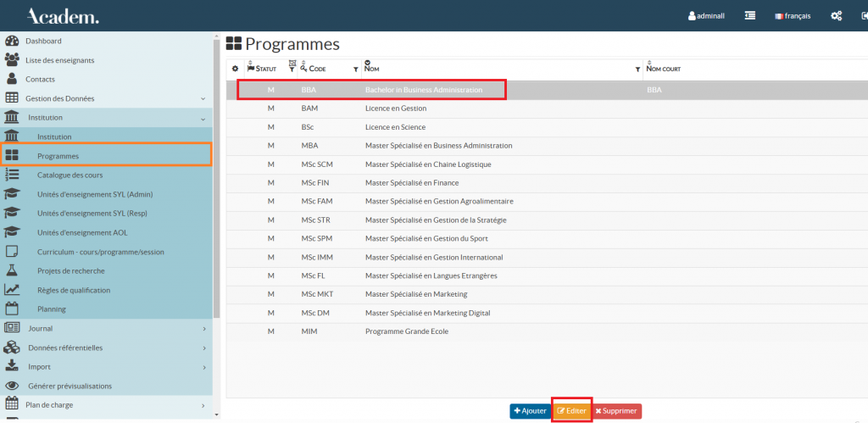Expand the Journal menu section
Viewport: 868px width, 423px height.
coord(204,328)
